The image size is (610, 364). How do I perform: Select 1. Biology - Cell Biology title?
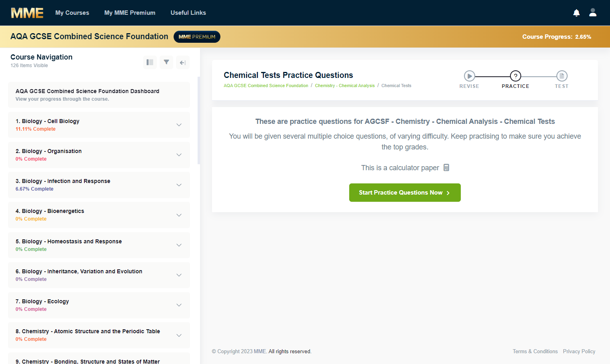pyautogui.click(x=48, y=121)
